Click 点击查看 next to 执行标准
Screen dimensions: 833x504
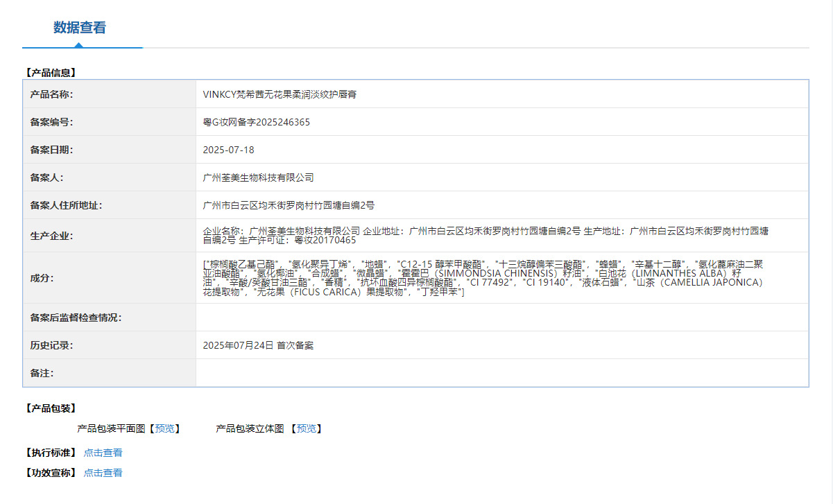(x=103, y=453)
